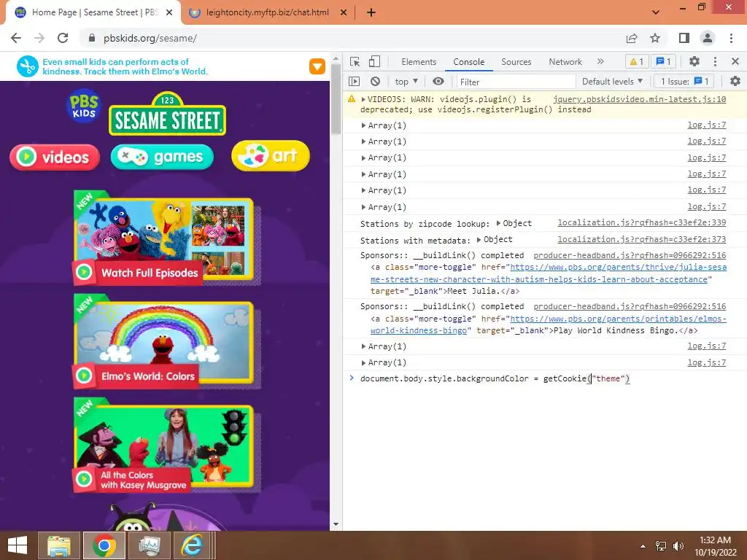
Task: Expand the VIDEOJS warning message
Action: coord(363,99)
